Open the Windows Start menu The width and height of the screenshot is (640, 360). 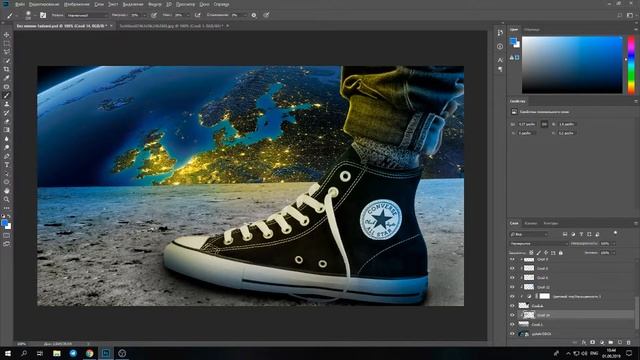click(7, 353)
